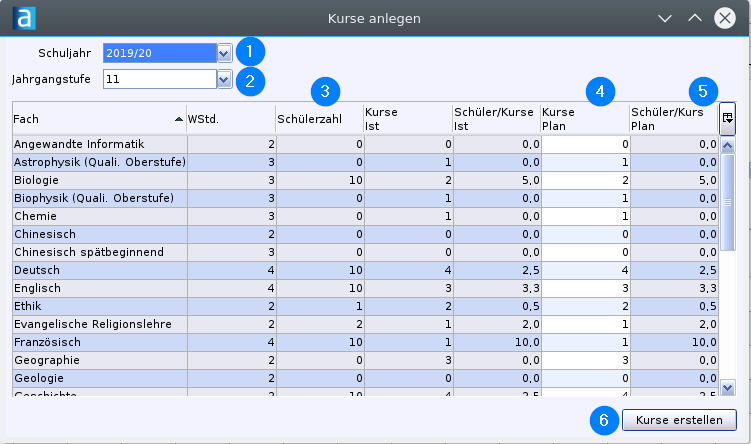Click the scrollbar down arrow of the table
Screen dimensions: 751x444
tap(728, 387)
